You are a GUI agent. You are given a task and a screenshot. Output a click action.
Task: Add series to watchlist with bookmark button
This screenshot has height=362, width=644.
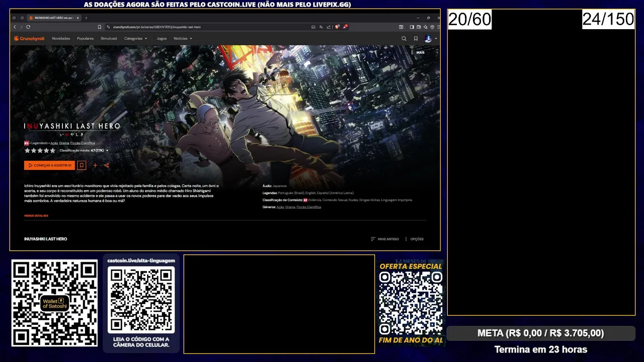tap(82, 165)
